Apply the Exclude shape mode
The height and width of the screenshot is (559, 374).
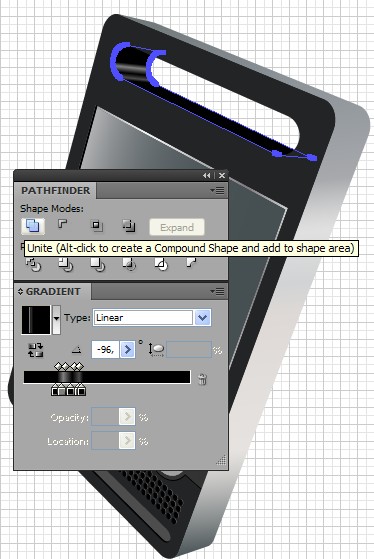129,226
